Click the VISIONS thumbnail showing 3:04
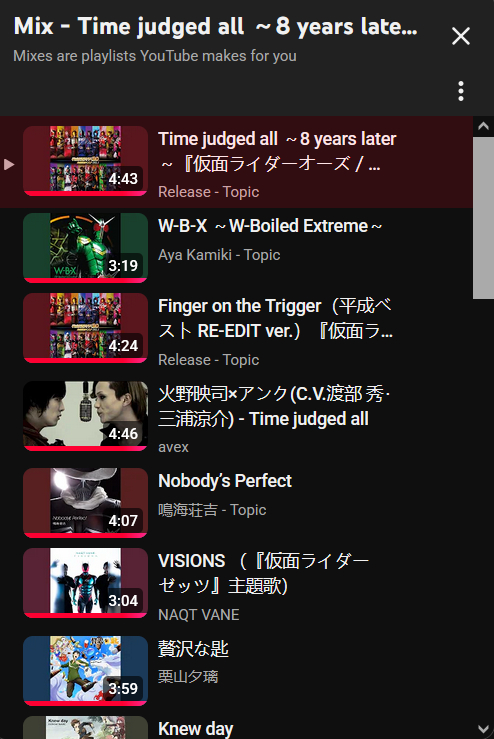 (85, 583)
